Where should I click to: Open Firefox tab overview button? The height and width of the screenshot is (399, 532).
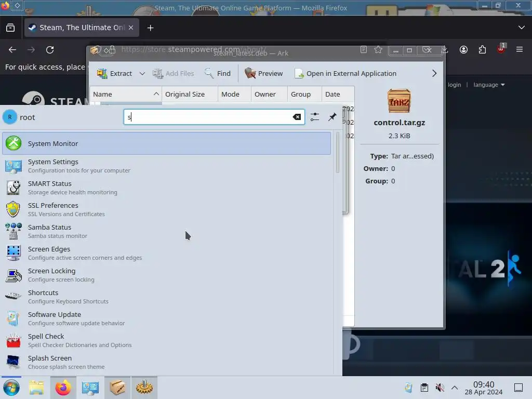[x=10, y=28]
